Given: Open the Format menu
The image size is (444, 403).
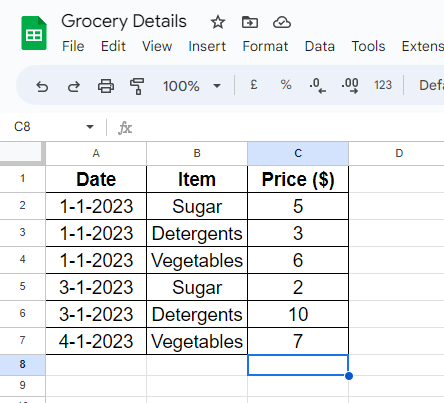Looking at the screenshot, I should (x=265, y=46).
